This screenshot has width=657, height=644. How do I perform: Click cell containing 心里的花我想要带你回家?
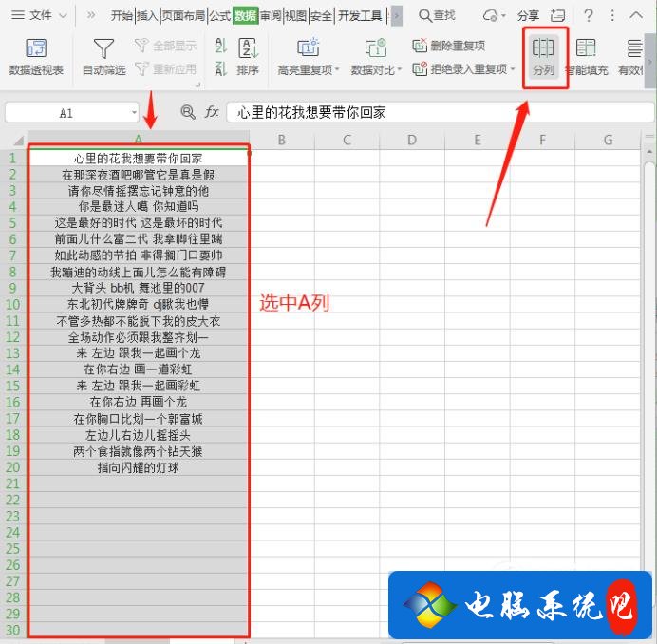(139, 158)
